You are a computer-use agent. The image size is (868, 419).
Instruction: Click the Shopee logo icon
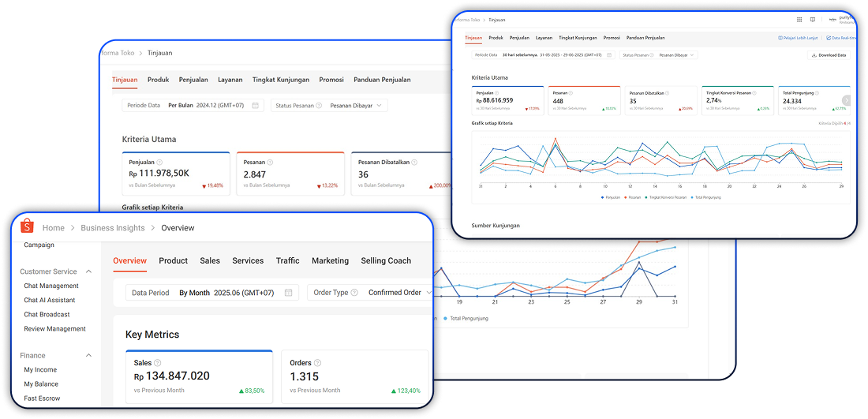(28, 227)
